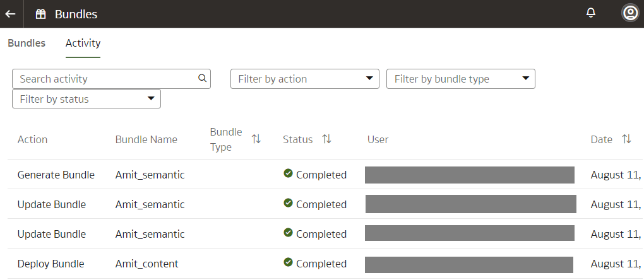
Task: Select the Generate Bundle row
Action: click(x=56, y=175)
